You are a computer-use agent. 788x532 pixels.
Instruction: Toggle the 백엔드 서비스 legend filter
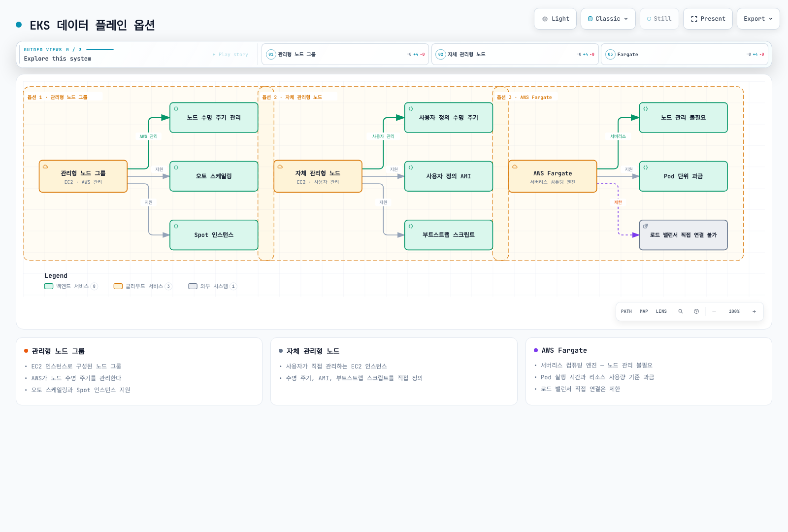(x=71, y=286)
